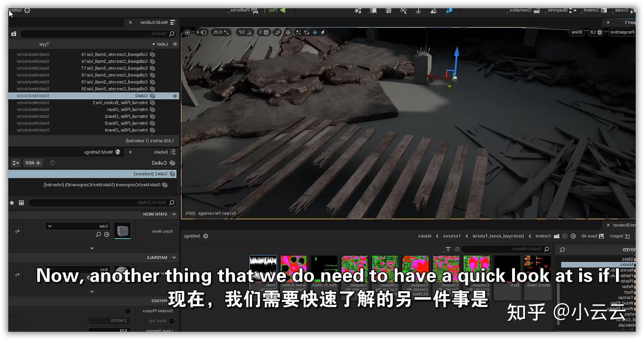Toggle scale snapping icon

(226, 32)
